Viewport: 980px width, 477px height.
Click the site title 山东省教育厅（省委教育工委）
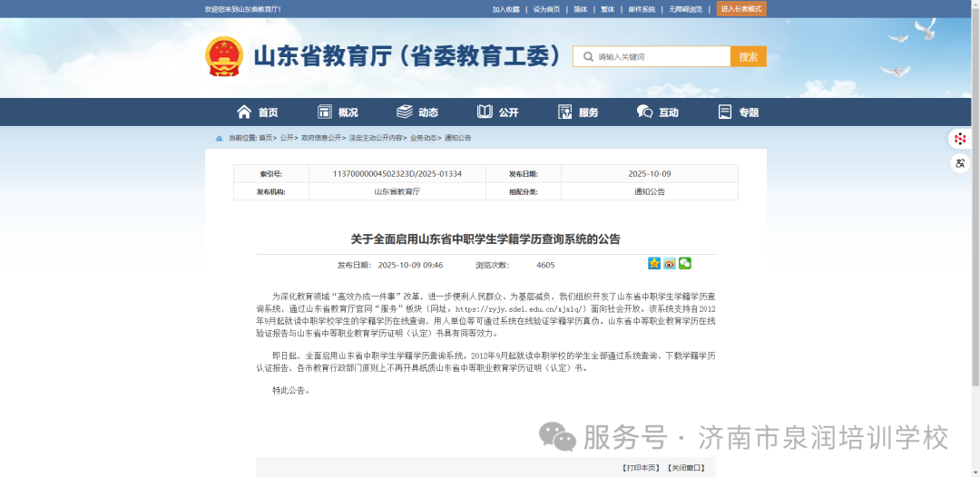(408, 56)
